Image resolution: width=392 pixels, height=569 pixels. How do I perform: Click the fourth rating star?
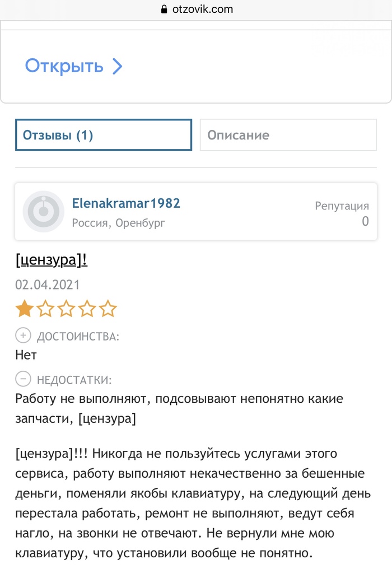pos(87,309)
